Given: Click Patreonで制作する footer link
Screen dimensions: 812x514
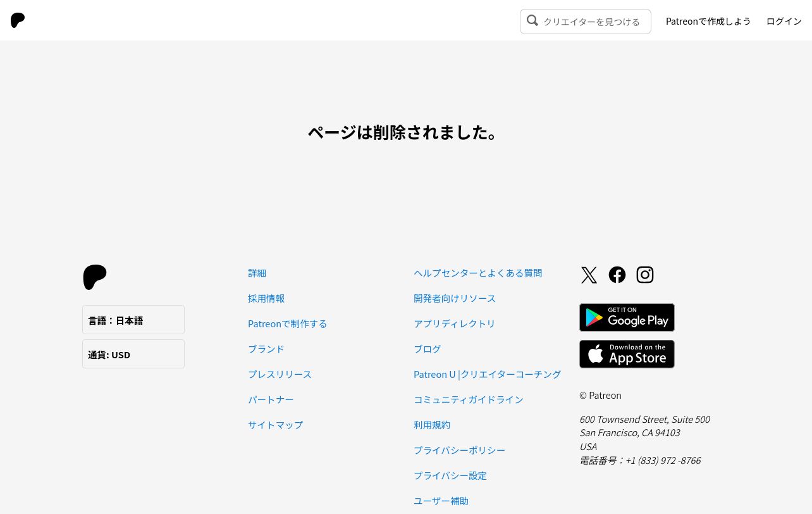Looking at the screenshot, I should coord(288,323).
